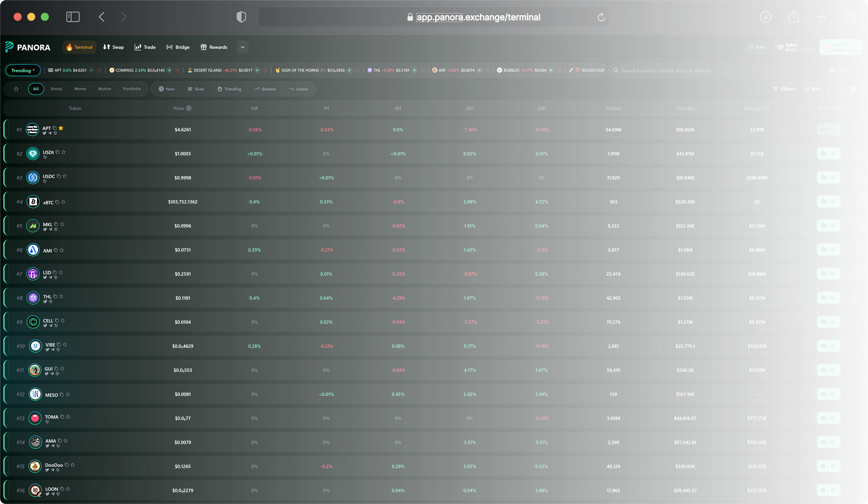Remove DESERT ISLAND ticker with minus icon
The image size is (868, 504).
tap(265, 70)
